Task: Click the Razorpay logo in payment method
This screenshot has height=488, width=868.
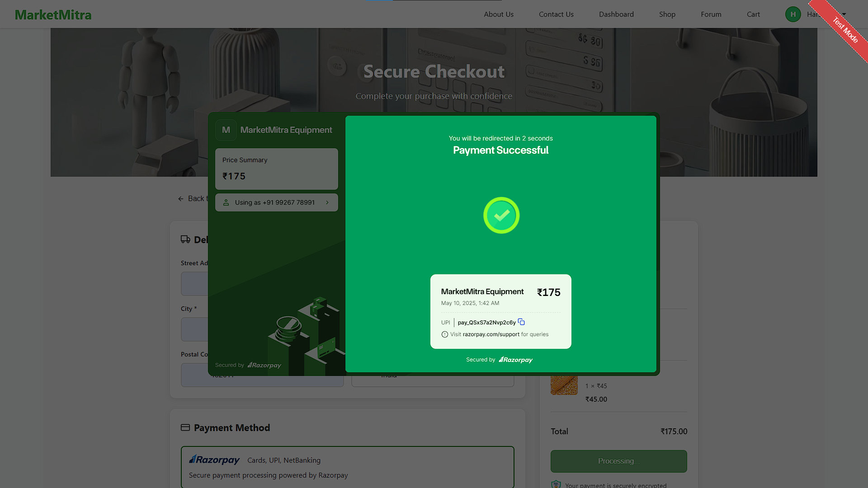Action: click(214, 460)
